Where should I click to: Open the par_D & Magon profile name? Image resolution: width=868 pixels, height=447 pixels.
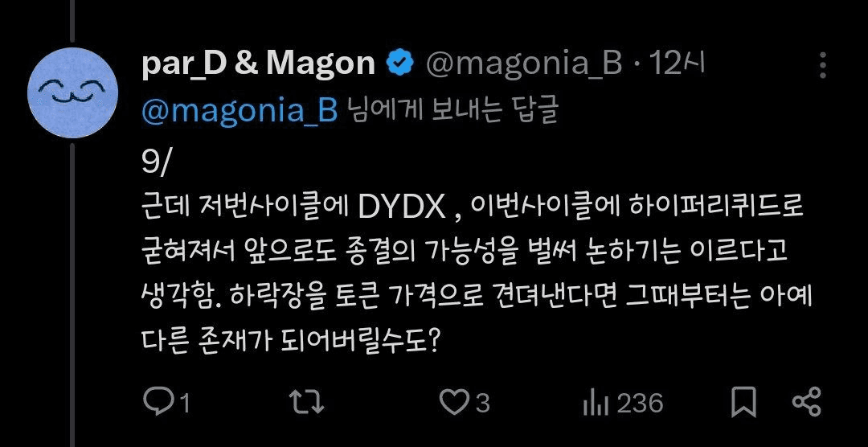tap(259, 64)
